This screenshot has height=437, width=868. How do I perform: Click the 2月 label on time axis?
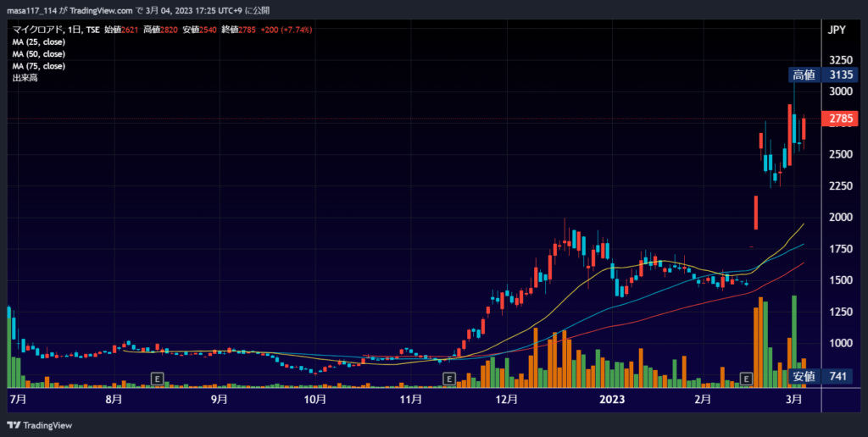[x=703, y=400]
